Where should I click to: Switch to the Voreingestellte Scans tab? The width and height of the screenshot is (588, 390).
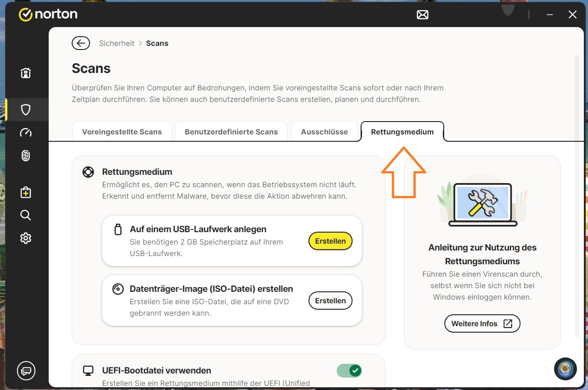tap(122, 132)
